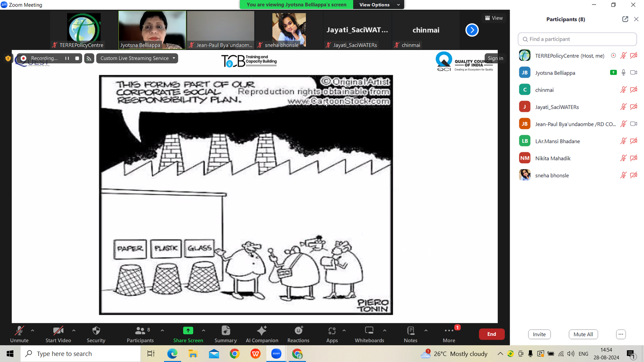Select Jyotsna Belliappa video thumbnail
Viewport: 644px width, 362px height.
(x=152, y=30)
